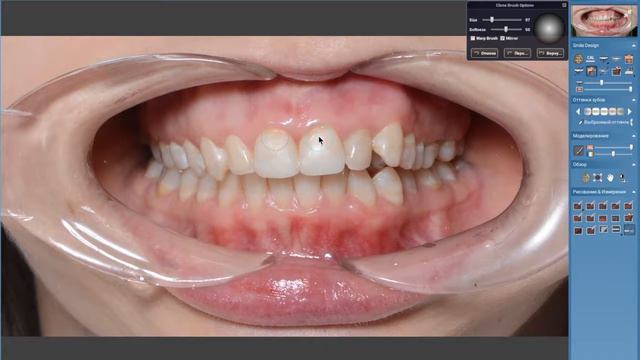Activate the clone brush tool under Моделирование
Viewport: 640px width, 360px height.
pos(579,151)
